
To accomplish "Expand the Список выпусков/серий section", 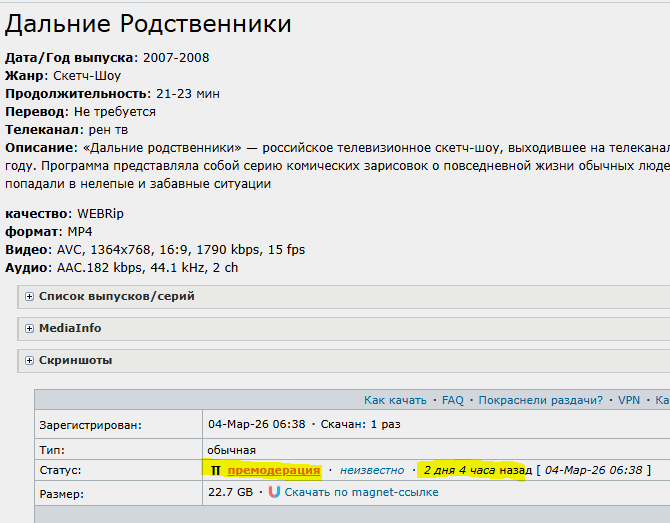I will [x=116, y=297].
